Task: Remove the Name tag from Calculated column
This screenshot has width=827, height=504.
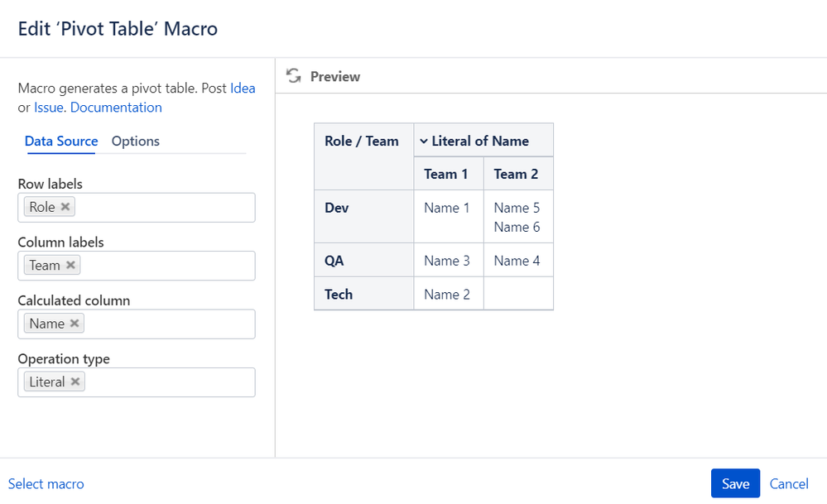Action: tap(75, 324)
